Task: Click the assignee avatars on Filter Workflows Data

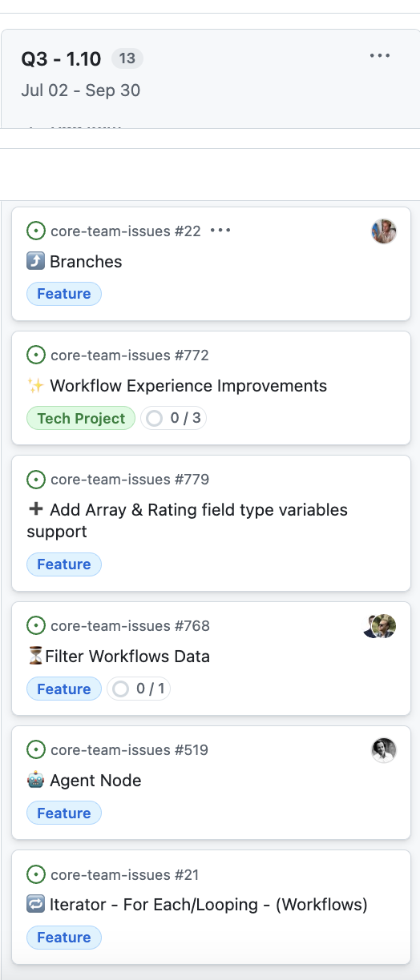Action: (380, 626)
